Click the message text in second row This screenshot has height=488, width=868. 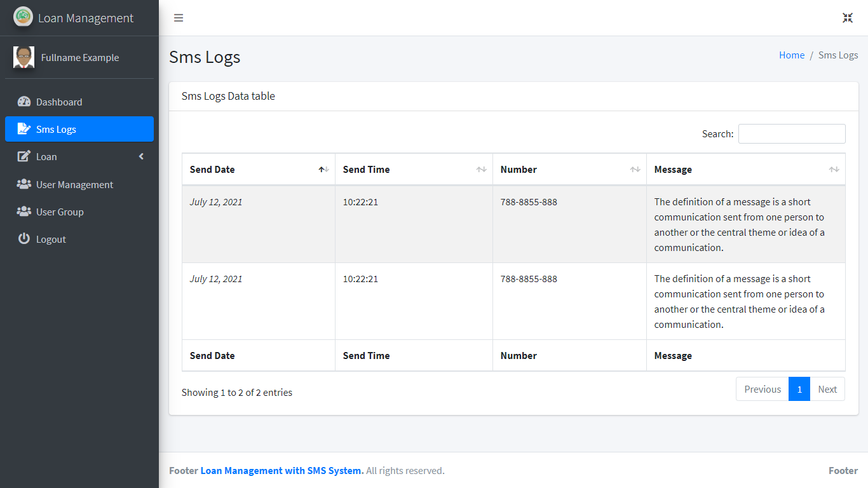click(x=740, y=302)
